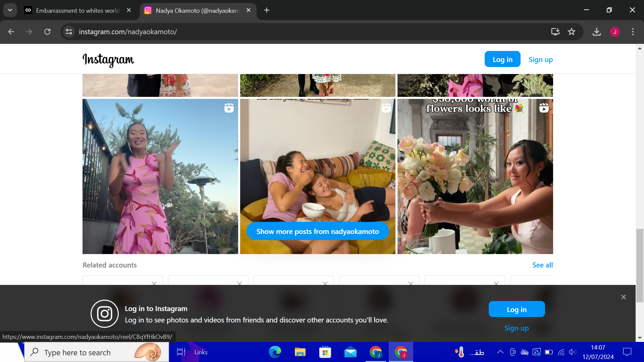
Task: Expand the tab search dropdown arrow
Action: 10,10
